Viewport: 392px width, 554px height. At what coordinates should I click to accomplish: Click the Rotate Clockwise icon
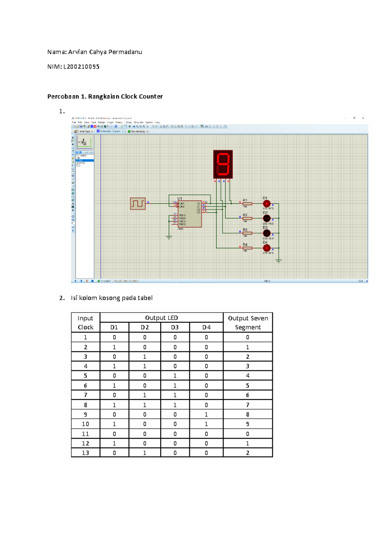tap(73, 217)
